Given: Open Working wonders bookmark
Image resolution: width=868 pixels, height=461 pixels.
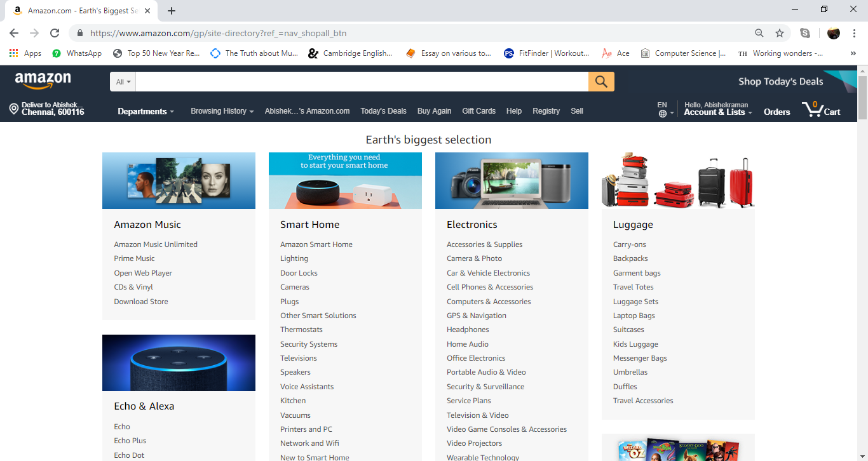Looking at the screenshot, I should (x=780, y=53).
